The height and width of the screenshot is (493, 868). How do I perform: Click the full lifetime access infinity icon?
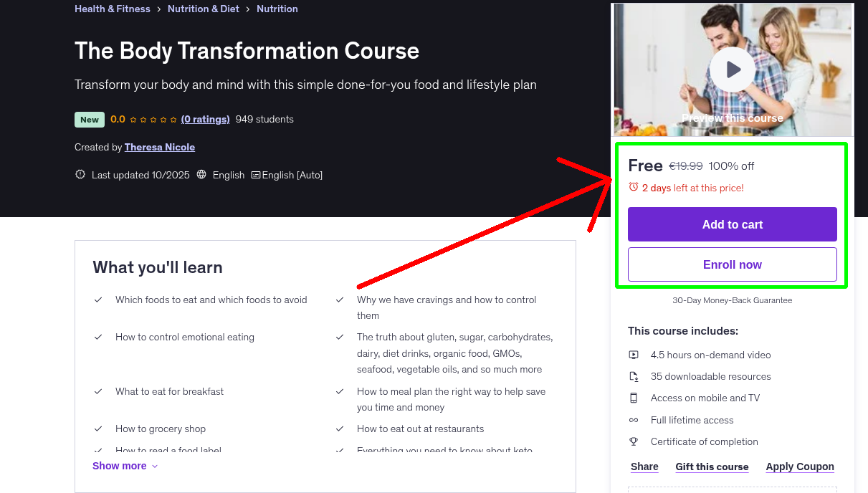634,420
